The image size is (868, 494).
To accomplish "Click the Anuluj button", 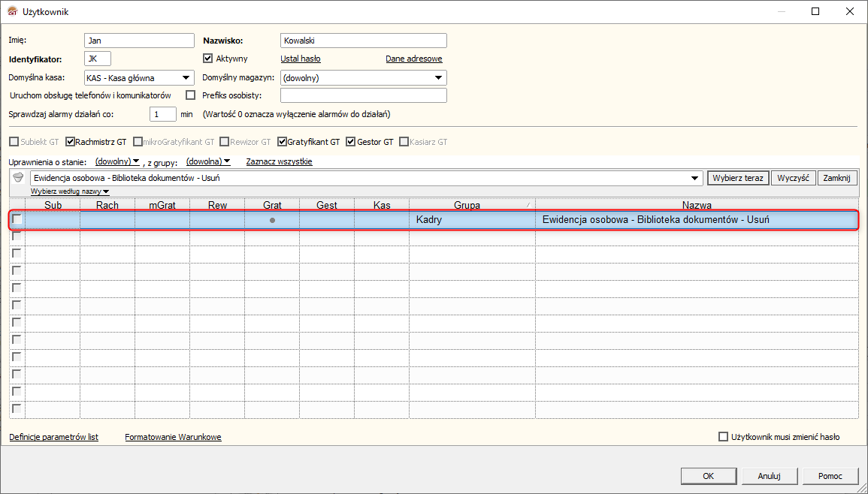I will [x=770, y=476].
